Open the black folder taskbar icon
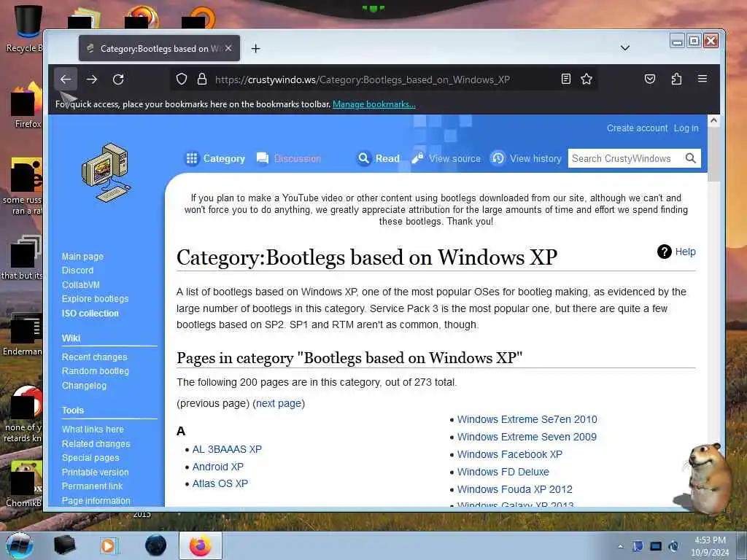747x560 pixels. 64,545
